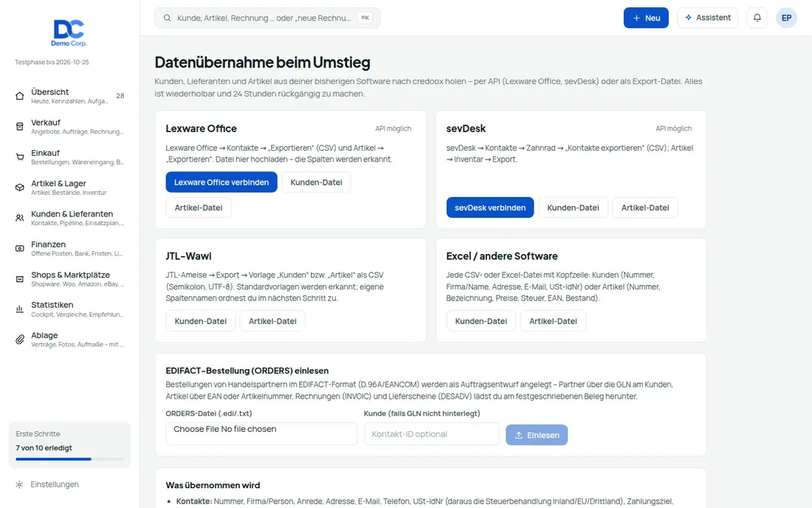Click the 7 von 10 erledigt text
This screenshot has width=812, height=508.
point(44,448)
